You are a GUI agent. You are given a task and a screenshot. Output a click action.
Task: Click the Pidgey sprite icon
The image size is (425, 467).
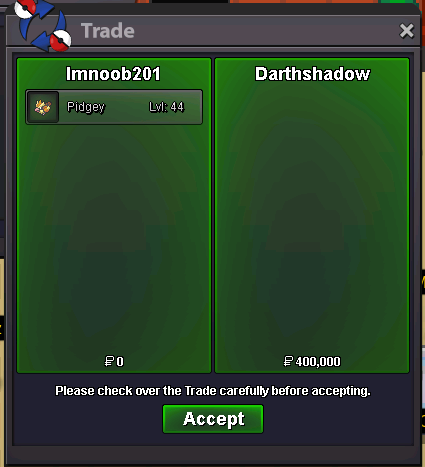(x=43, y=107)
